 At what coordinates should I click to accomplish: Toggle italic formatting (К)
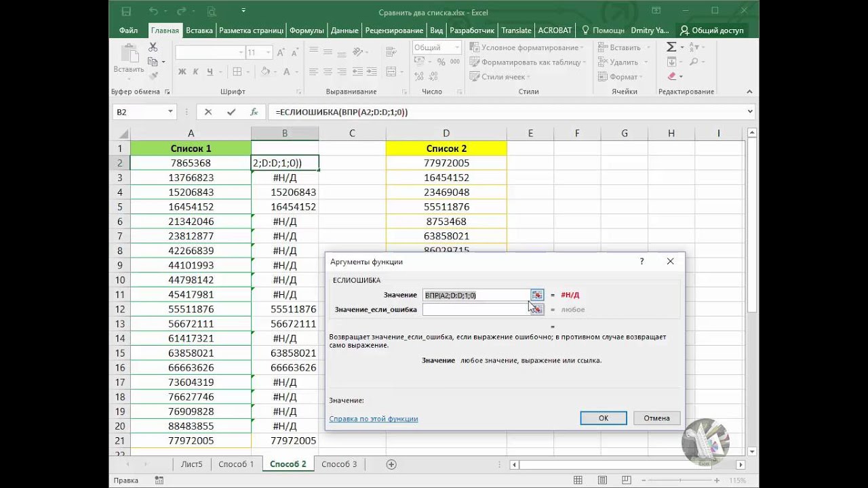coord(196,72)
